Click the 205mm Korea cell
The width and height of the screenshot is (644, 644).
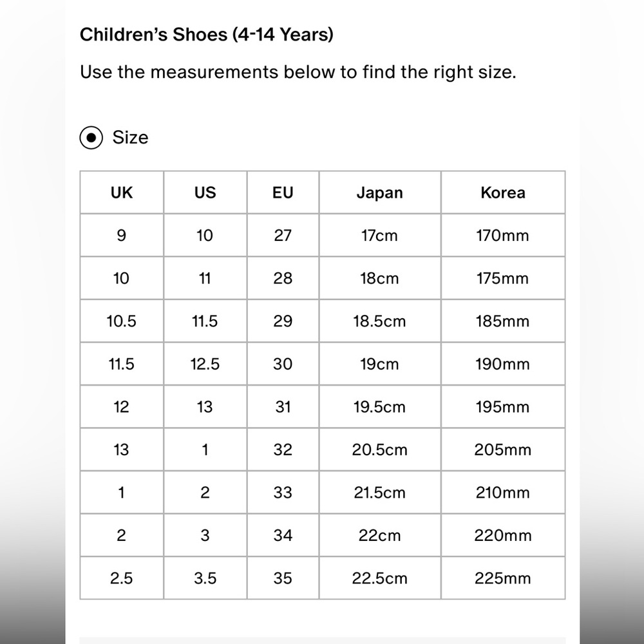(503, 450)
